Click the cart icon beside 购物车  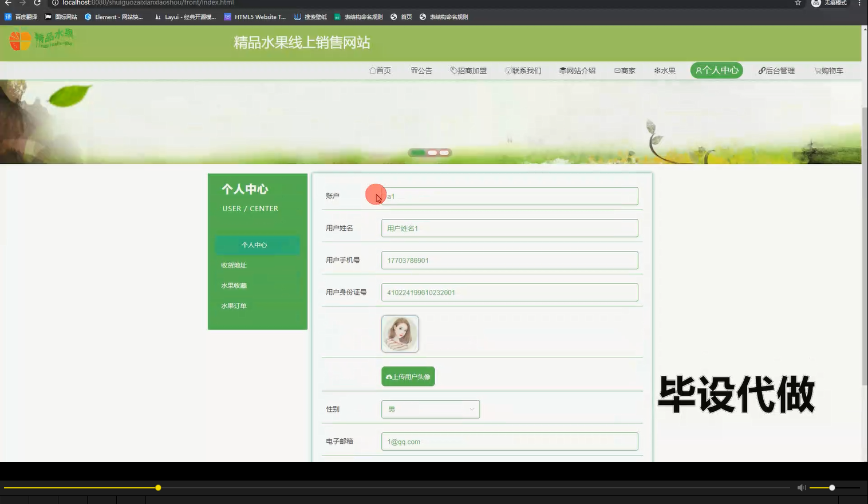[817, 70]
